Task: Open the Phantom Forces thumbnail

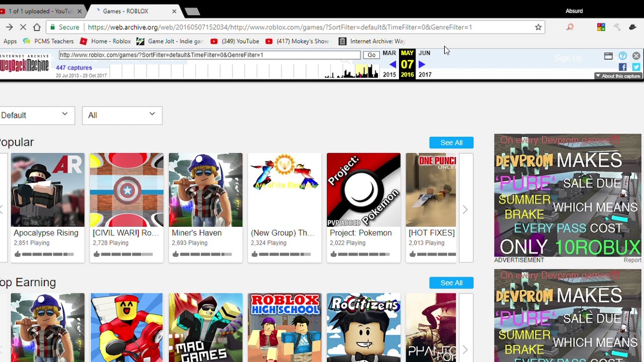Action: point(431,328)
